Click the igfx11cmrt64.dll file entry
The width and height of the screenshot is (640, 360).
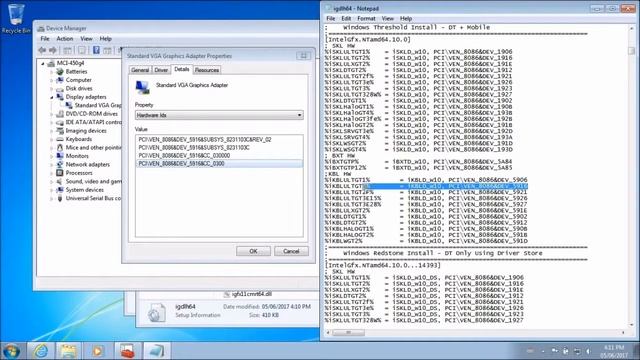pos(247,294)
